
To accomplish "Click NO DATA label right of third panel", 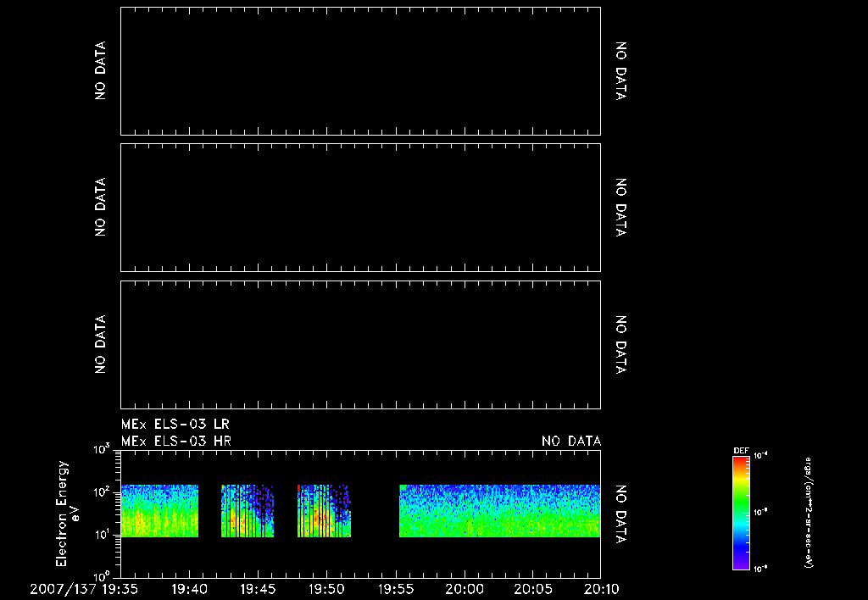I will (621, 344).
